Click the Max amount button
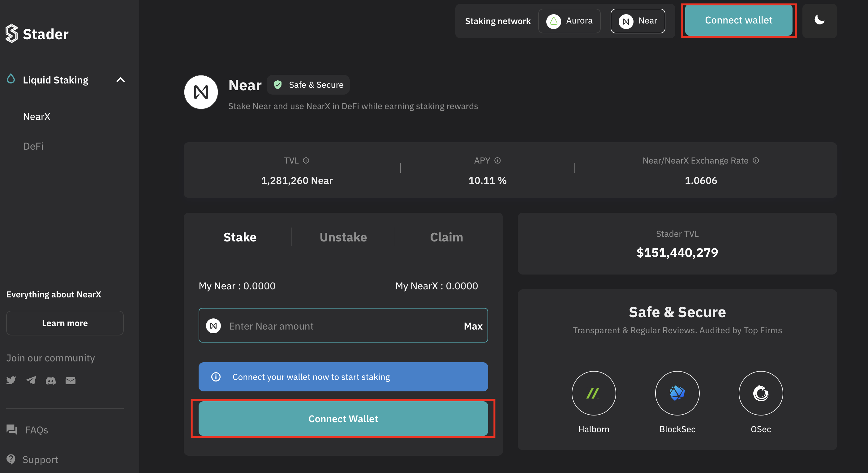 [473, 326]
